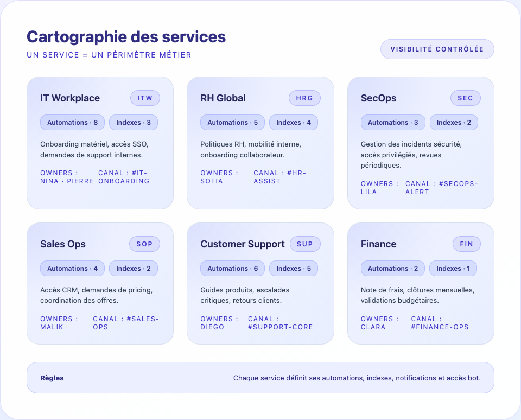Click the Indexes · 2 chip on Sales Ops
This screenshot has width=521, height=420.
point(133,268)
